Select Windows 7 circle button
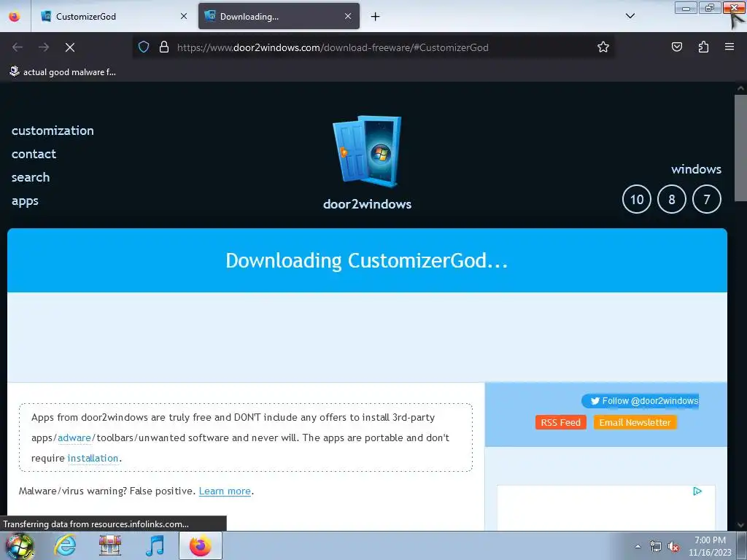 point(706,199)
